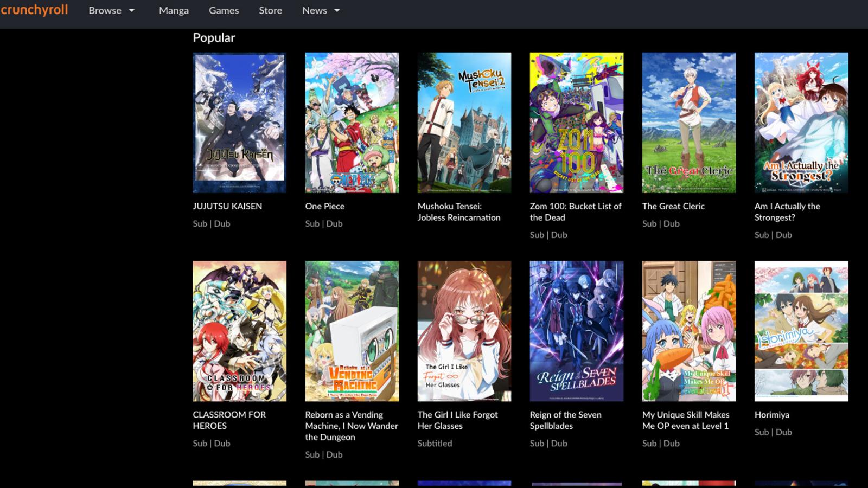Viewport: 868px width, 488px height.
Task: Open The Girl I Like Forgot Her Glasses poster
Action: coord(464,331)
